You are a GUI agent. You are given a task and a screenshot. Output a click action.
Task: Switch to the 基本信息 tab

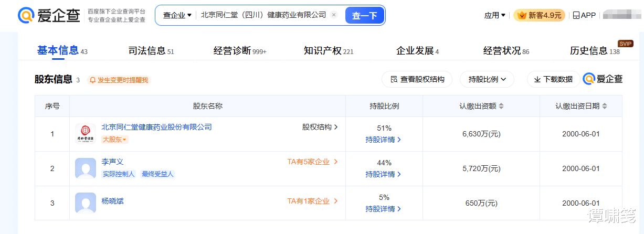point(61,50)
